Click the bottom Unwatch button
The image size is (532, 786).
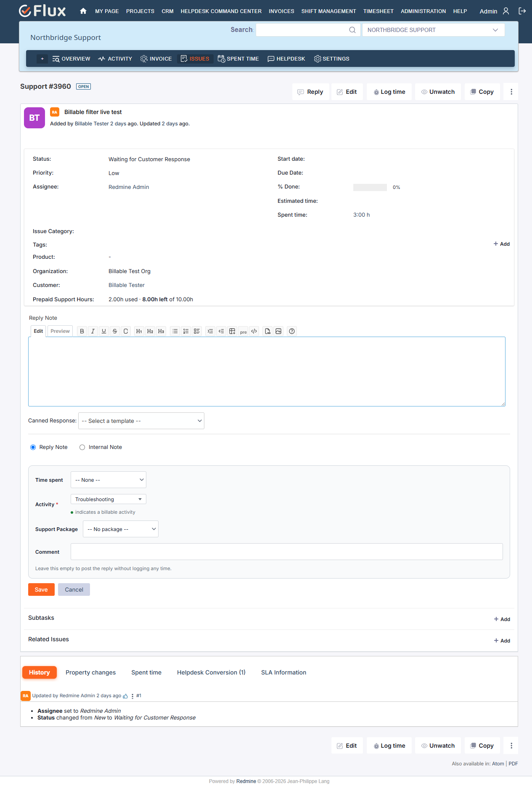[438, 746]
